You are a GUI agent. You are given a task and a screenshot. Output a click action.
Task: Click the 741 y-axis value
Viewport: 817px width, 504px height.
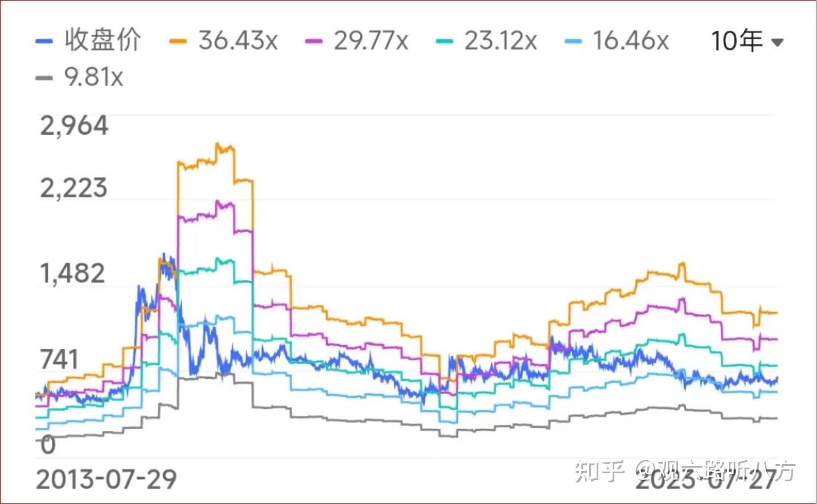click(59, 360)
